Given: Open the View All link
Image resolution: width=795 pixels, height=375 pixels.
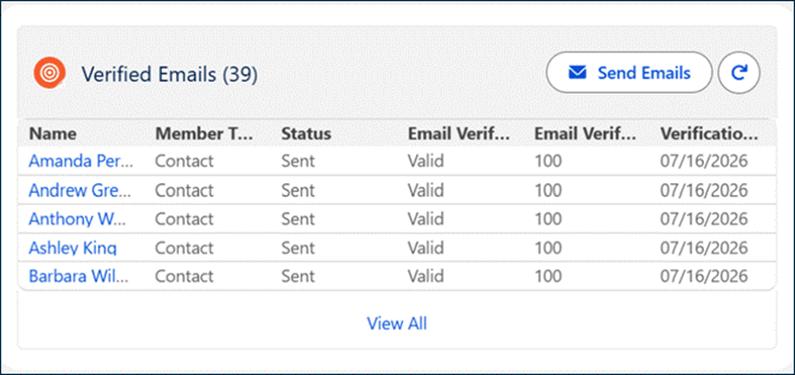Looking at the screenshot, I should (397, 323).
